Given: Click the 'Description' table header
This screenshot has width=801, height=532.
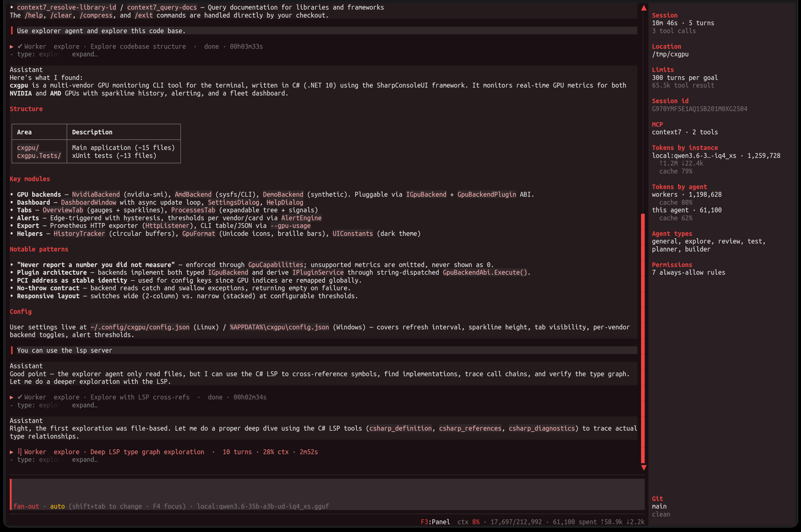Looking at the screenshot, I should pos(92,132).
